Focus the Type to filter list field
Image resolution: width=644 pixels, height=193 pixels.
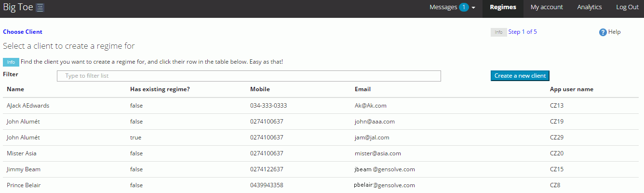(249, 76)
